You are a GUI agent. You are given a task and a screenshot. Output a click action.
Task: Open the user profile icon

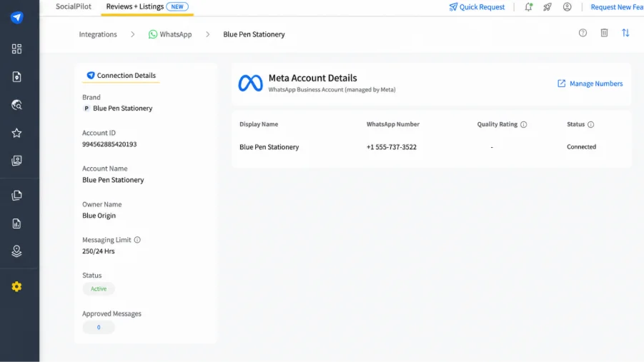(568, 7)
